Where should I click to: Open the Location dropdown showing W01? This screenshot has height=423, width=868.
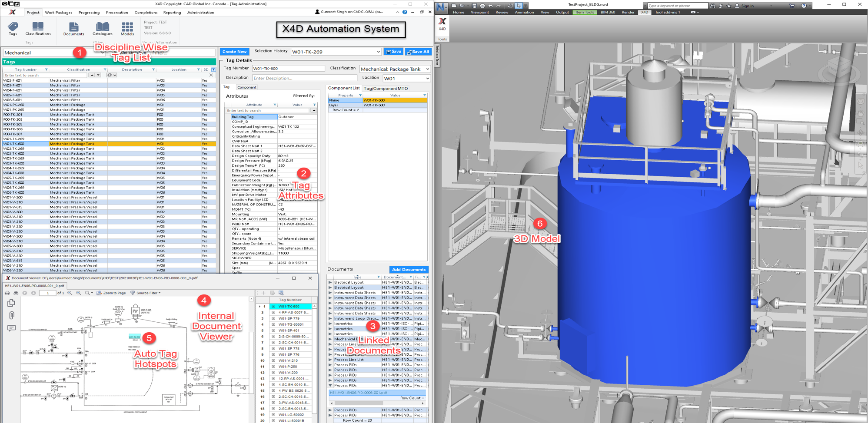tap(427, 79)
